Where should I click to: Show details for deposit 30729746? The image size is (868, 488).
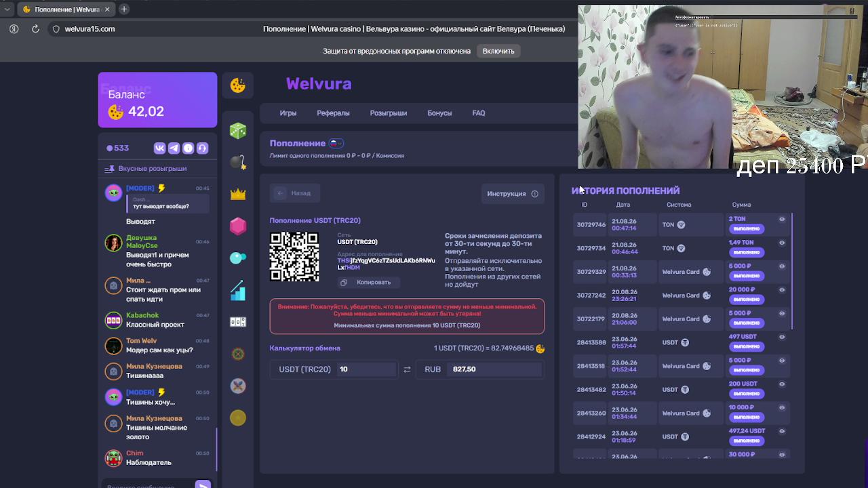782,219
